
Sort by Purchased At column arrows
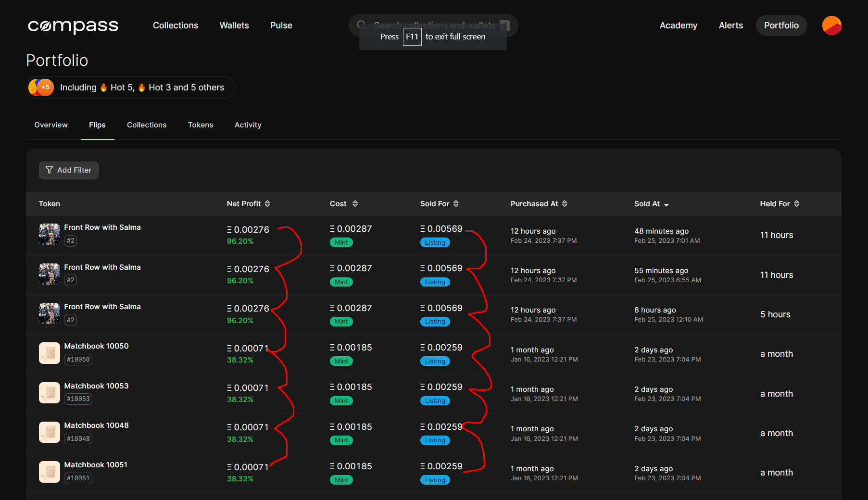point(565,204)
